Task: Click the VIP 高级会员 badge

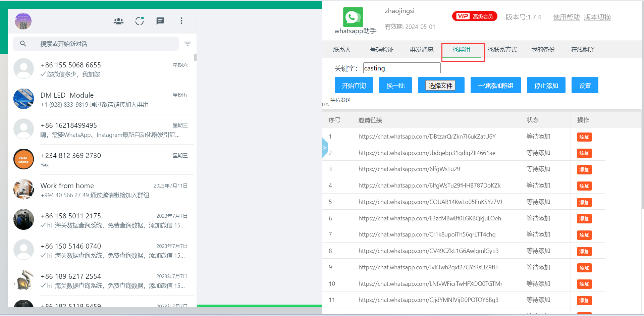Action: [x=475, y=16]
